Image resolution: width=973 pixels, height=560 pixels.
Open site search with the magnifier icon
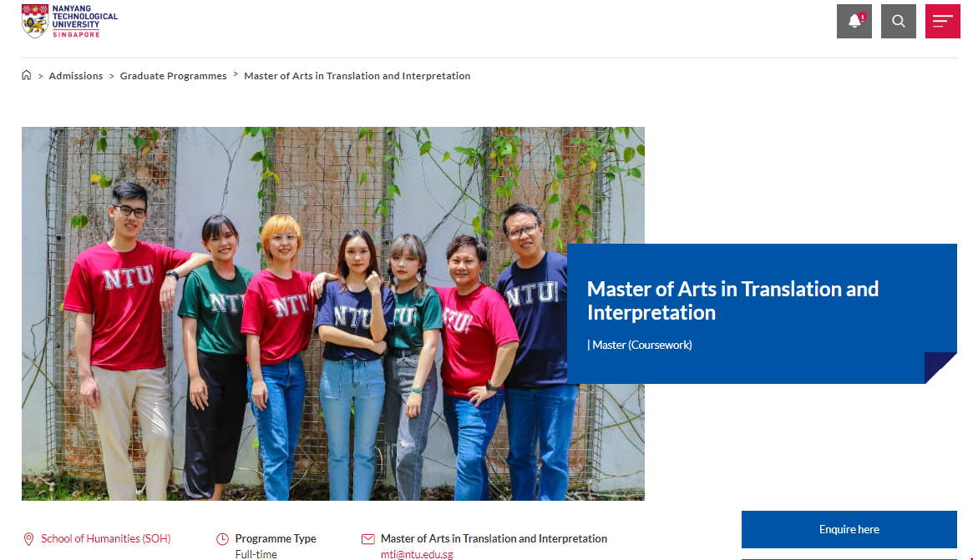pos(898,20)
